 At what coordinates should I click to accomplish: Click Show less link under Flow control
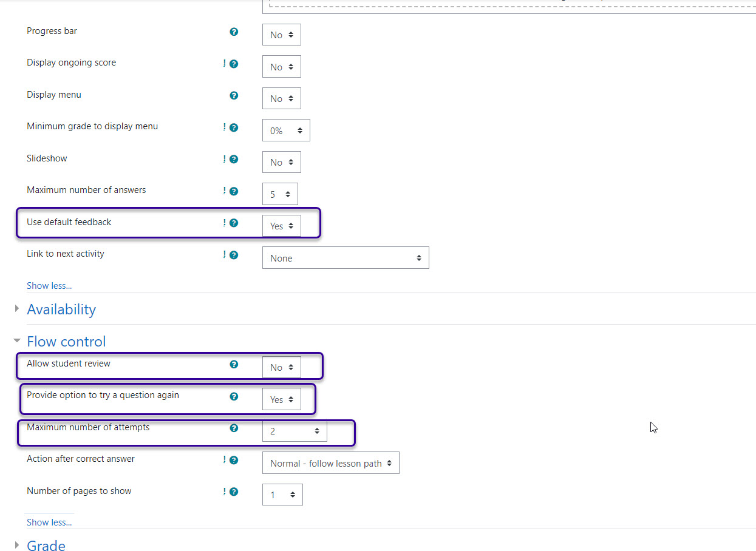49,522
